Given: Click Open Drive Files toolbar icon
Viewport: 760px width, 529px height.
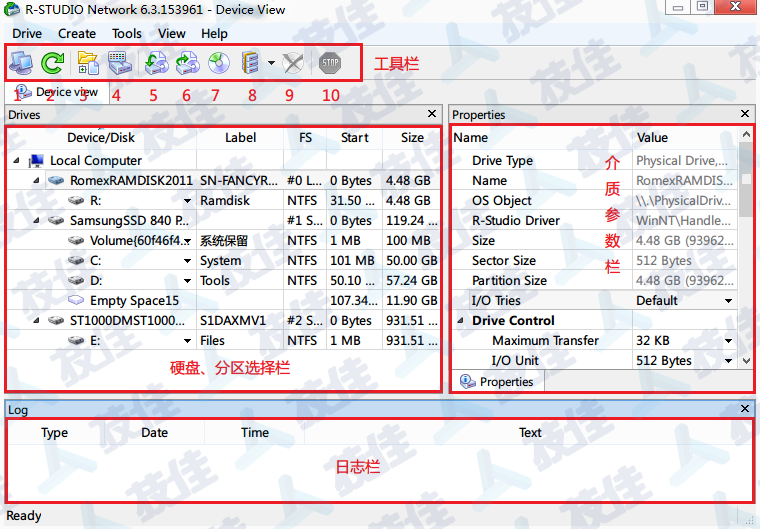Looking at the screenshot, I should [x=88, y=63].
